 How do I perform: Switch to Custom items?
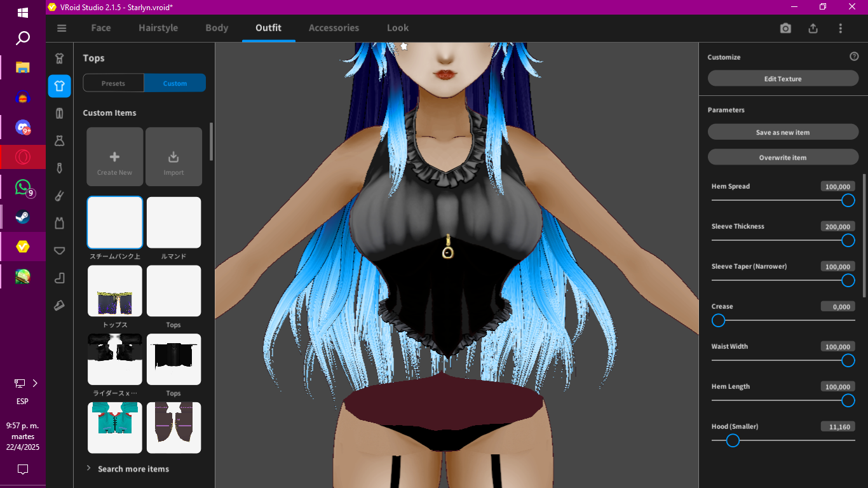[175, 83]
